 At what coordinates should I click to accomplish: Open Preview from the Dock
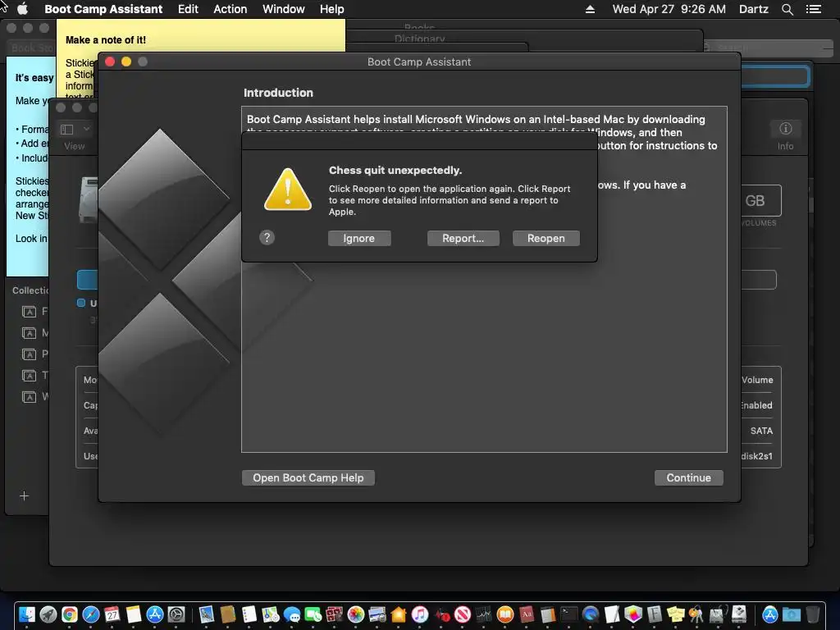point(206,614)
